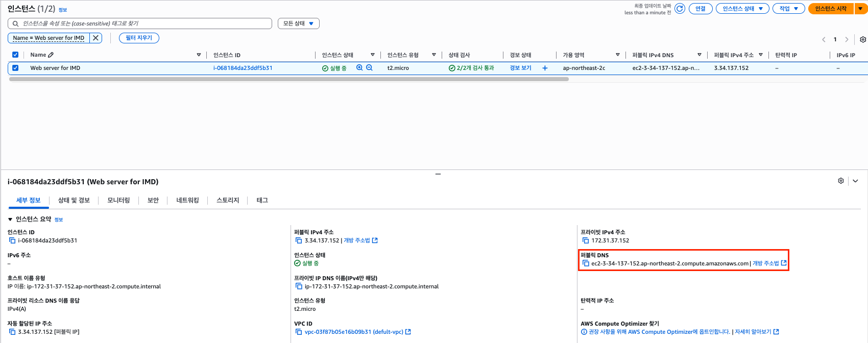
Task: Uncheck the Web server for IMD row
Action: (15, 68)
